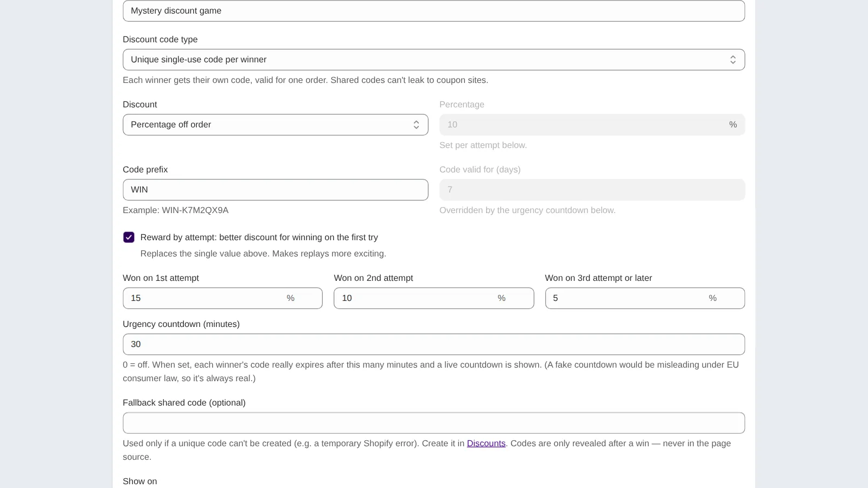Edit the Won on 1st attempt percentage
The height and width of the screenshot is (488, 868).
(x=222, y=298)
